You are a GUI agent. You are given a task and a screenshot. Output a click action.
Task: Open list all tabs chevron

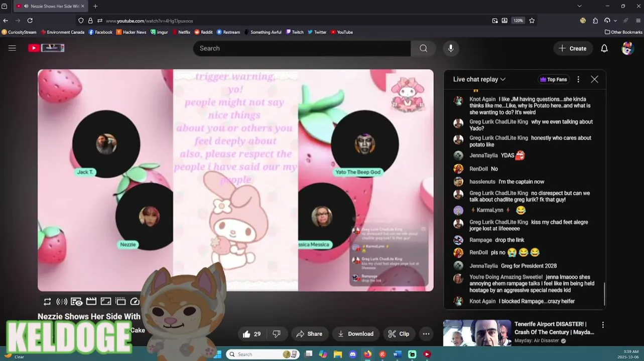pyautogui.click(x=579, y=6)
